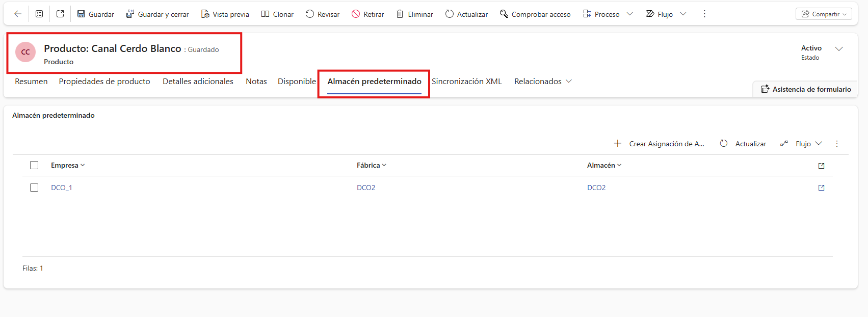Click Comprobar acceso key icon
This screenshot has height=317, width=868.
[504, 14]
